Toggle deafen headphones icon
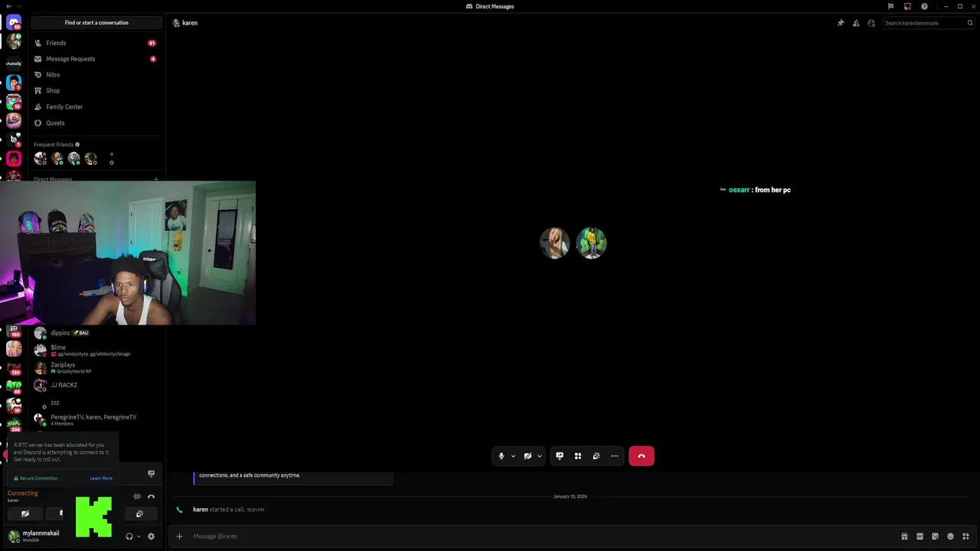This screenshot has height=551, width=980. coord(129,536)
